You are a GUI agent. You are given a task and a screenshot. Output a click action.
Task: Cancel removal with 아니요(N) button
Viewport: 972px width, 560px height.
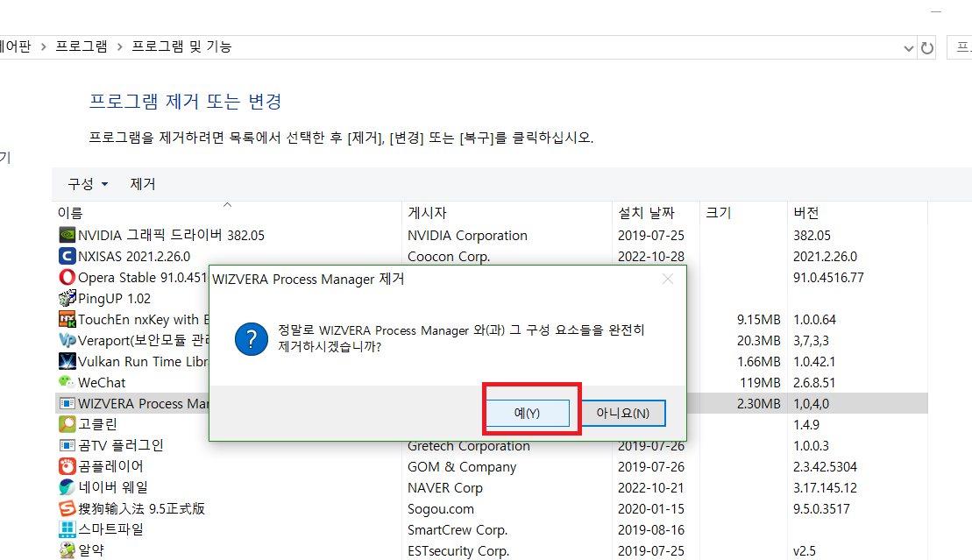(x=623, y=413)
